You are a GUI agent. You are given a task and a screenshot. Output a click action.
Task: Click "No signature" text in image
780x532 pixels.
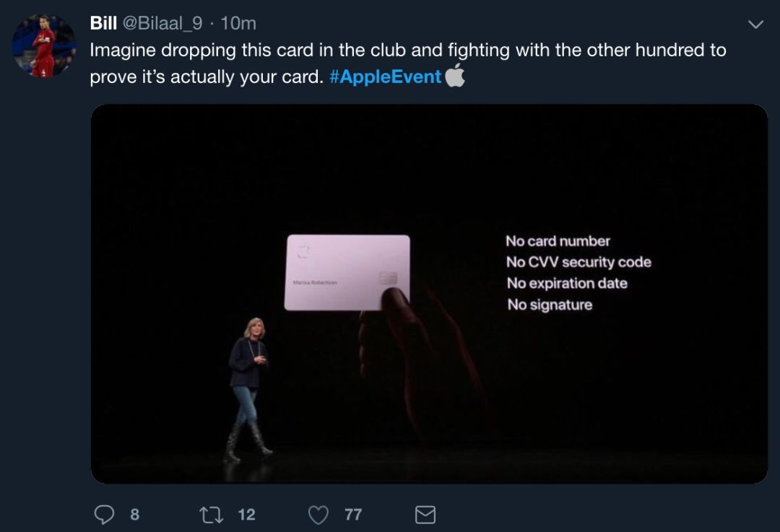pyautogui.click(x=550, y=305)
